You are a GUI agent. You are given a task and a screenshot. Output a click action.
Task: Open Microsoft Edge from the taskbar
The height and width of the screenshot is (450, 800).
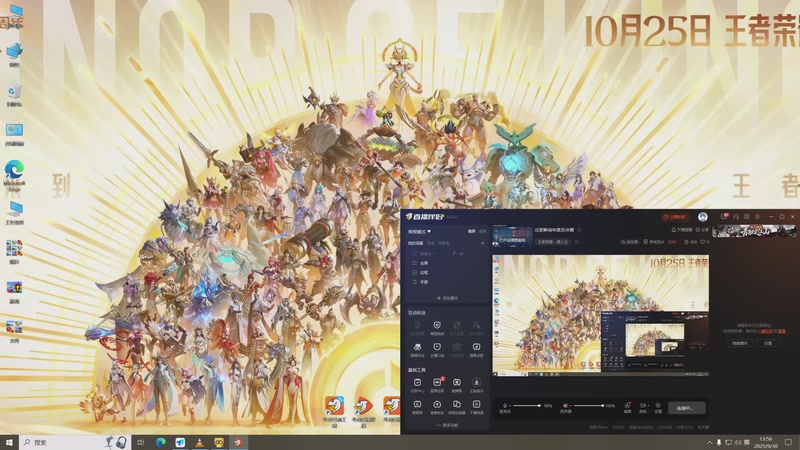161,442
